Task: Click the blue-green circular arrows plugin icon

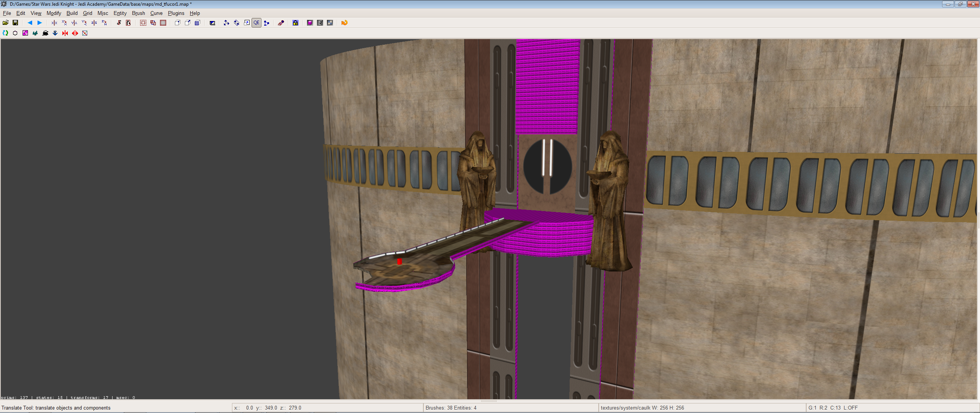Action: tap(5, 33)
